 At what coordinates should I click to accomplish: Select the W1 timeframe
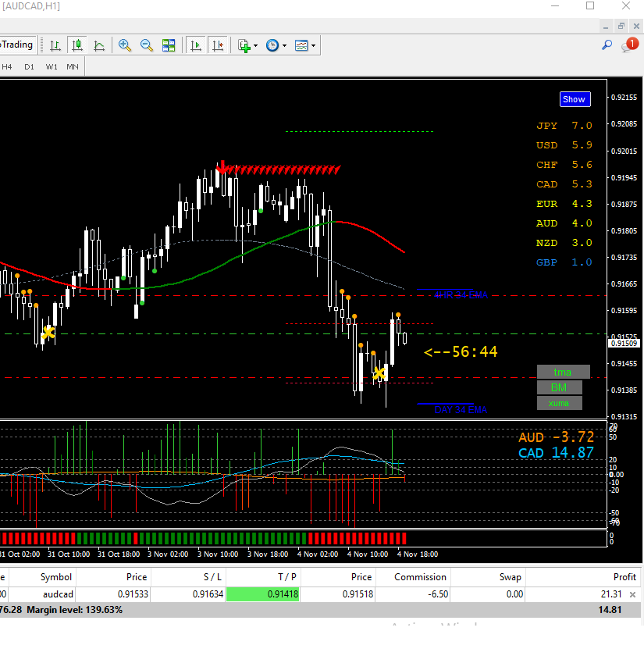click(x=52, y=66)
